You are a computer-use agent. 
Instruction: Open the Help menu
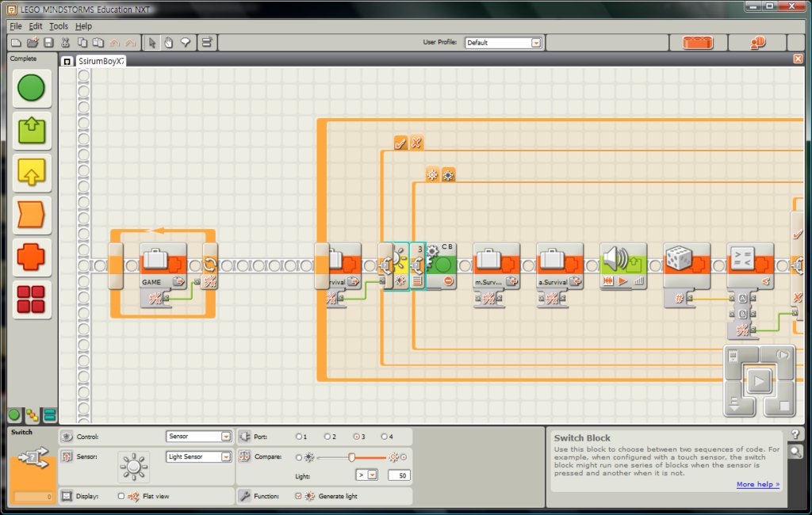tap(83, 26)
